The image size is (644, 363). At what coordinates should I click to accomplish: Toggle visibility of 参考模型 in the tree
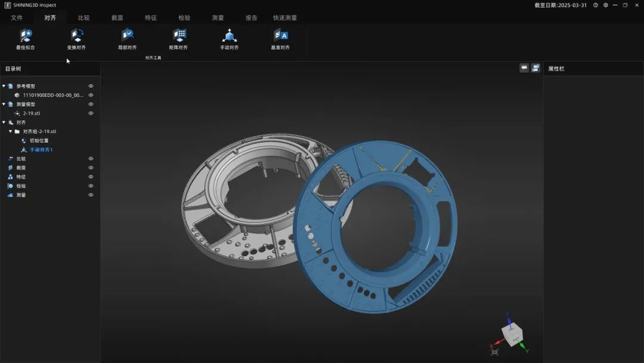tap(91, 86)
